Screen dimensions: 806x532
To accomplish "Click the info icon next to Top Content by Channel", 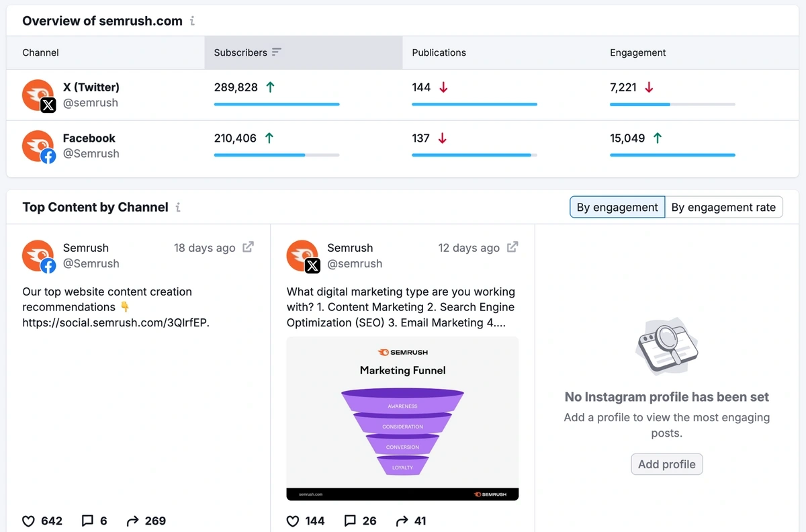I will point(178,207).
